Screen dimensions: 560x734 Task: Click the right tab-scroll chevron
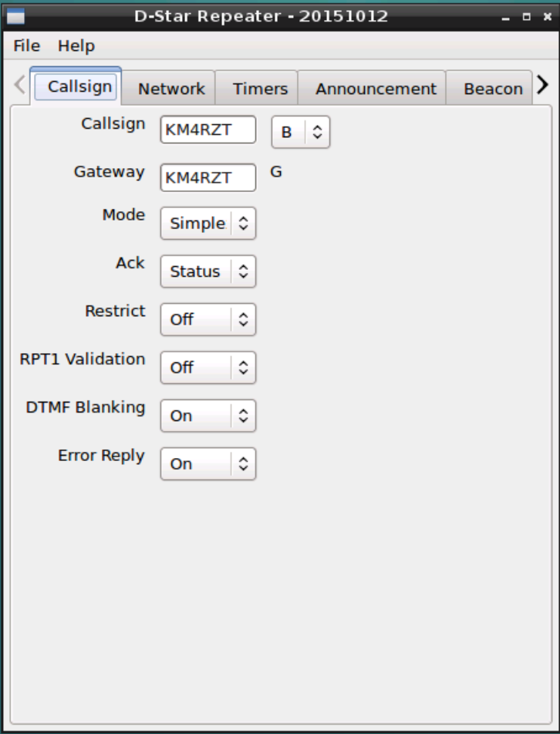coord(543,86)
